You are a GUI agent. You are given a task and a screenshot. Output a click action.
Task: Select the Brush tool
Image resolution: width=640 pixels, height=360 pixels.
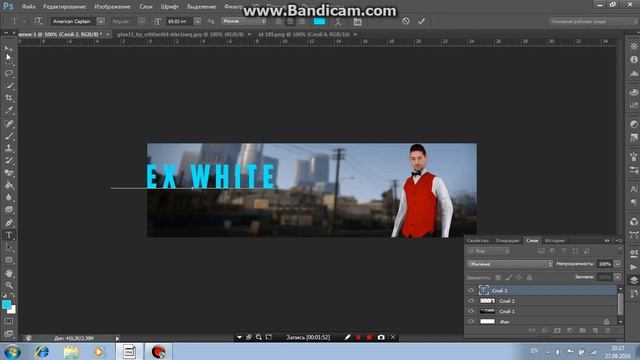point(9,136)
